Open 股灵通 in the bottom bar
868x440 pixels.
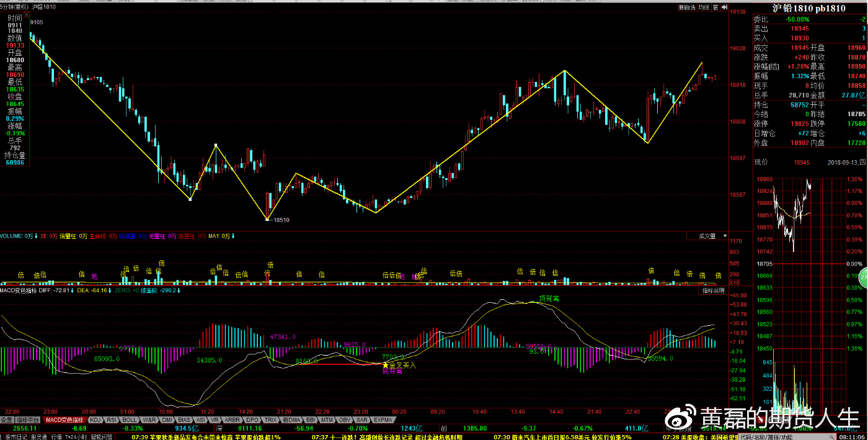coord(39,437)
